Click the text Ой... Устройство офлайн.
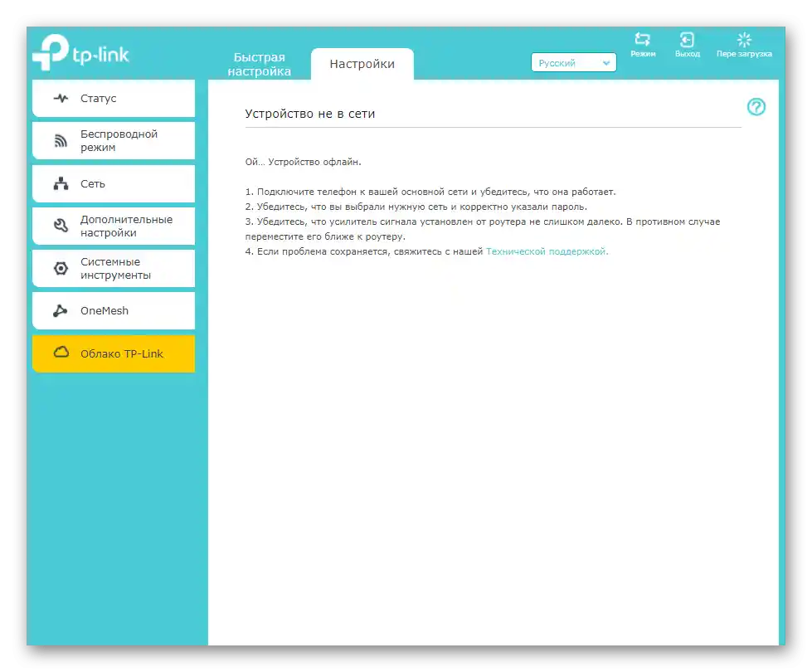812x672 pixels. (x=303, y=162)
